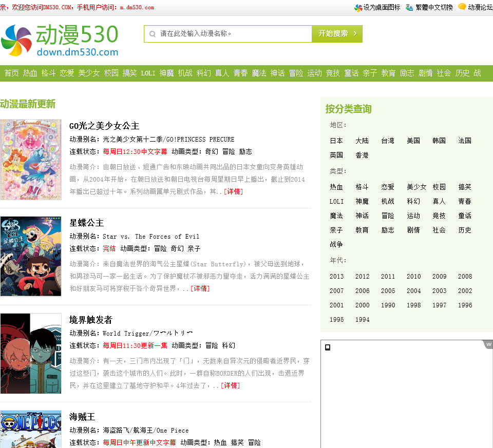The image size is (493, 448).
Task: Open the m.dm530.com mobile link
Action: pos(137,8)
